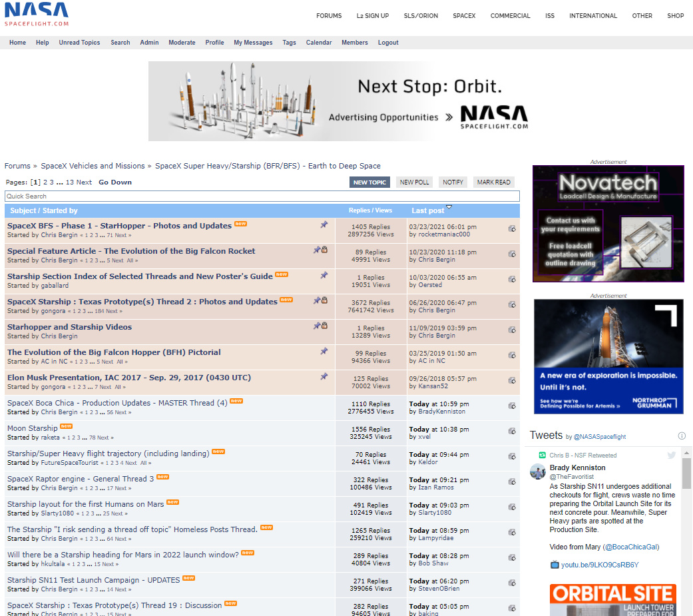Click the ORBITAL SITE video thumbnail

[x=613, y=599]
